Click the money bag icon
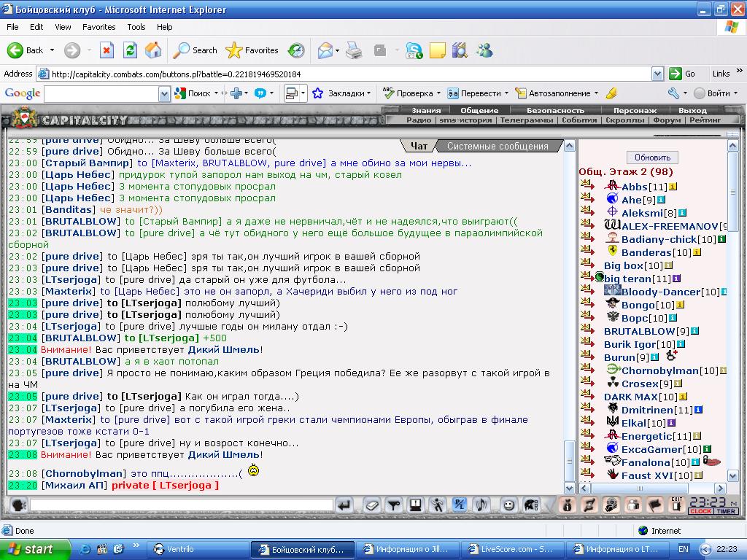Viewport: 747px width, 560px height. point(567,505)
